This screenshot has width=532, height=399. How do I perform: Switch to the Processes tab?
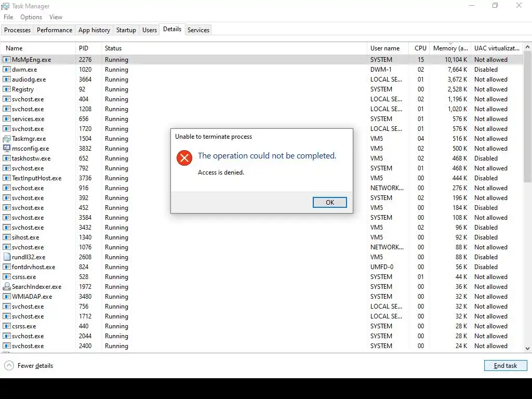pyautogui.click(x=17, y=30)
